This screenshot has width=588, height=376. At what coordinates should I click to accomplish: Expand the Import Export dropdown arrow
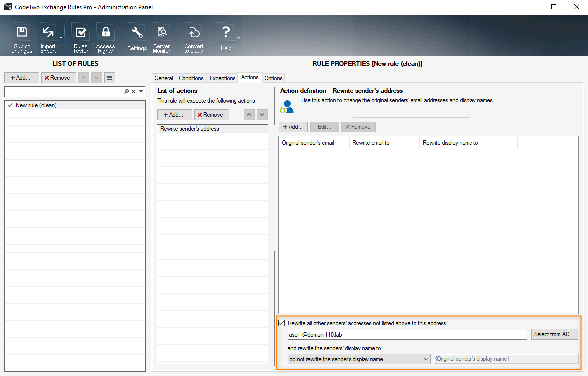[61, 38]
